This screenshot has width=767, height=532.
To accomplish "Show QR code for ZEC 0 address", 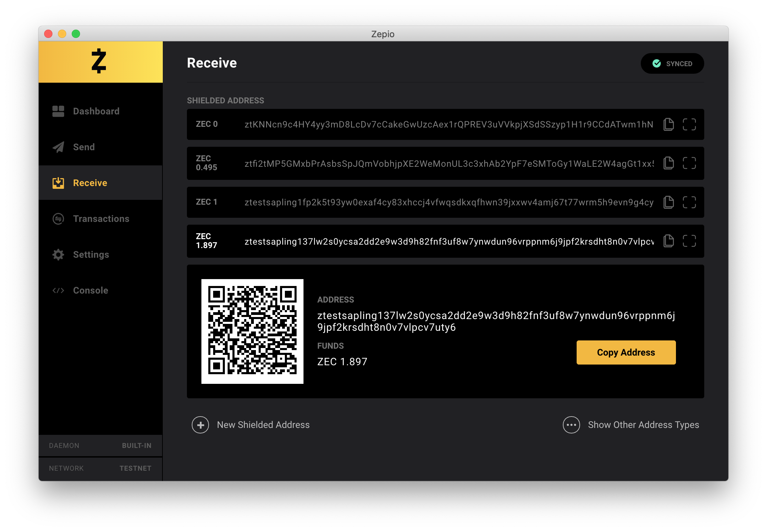I will (689, 124).
